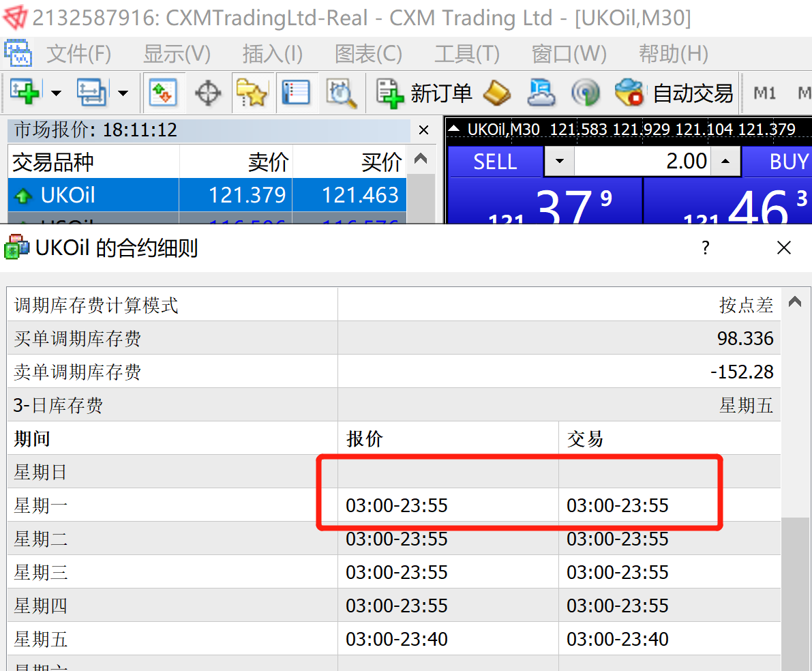Toggle the Data Window crosshair icon

tap(208, 94)
